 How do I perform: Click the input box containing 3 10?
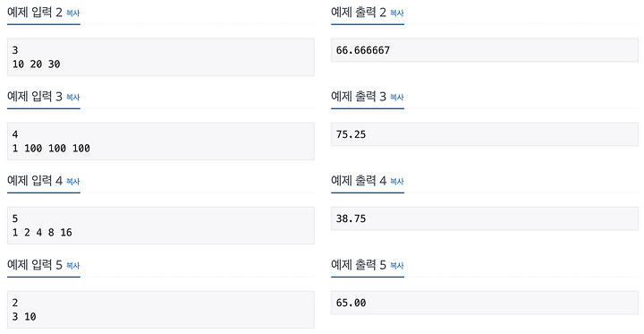[x=161, y=310]
